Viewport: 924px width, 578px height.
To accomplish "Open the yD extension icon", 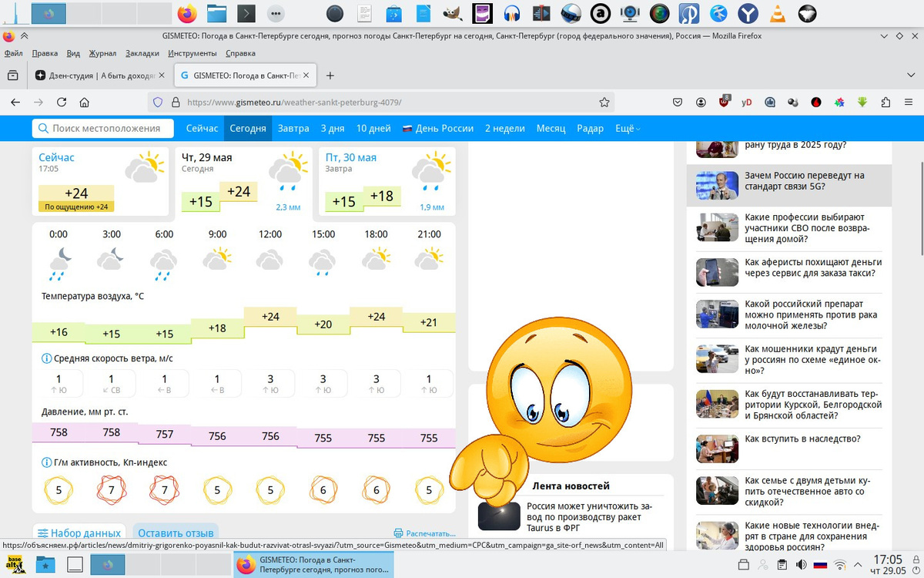I will (747, 102).
